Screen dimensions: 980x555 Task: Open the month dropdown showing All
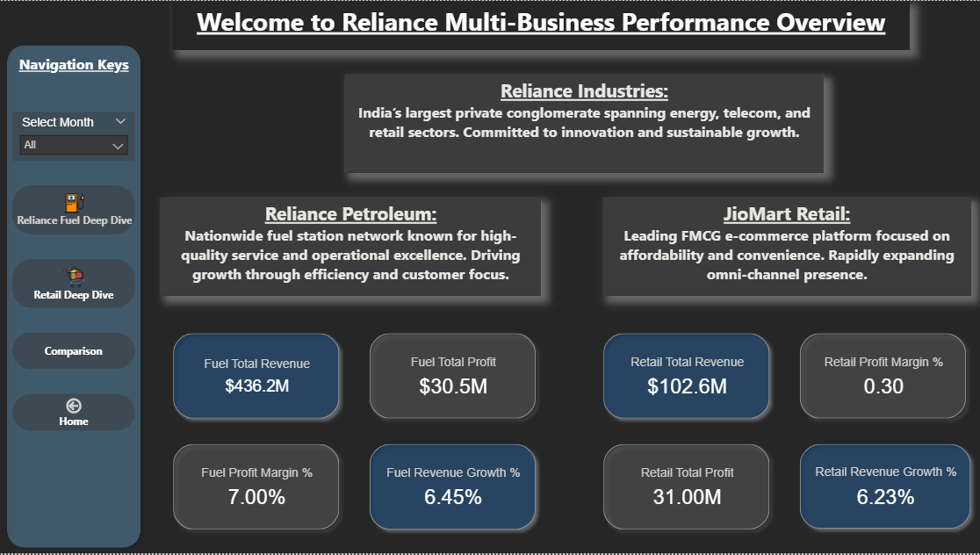coord(74,145)
